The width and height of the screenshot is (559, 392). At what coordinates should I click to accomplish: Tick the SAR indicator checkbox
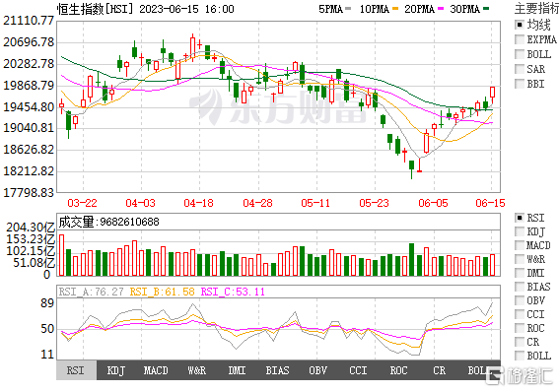tap(520, 69)
